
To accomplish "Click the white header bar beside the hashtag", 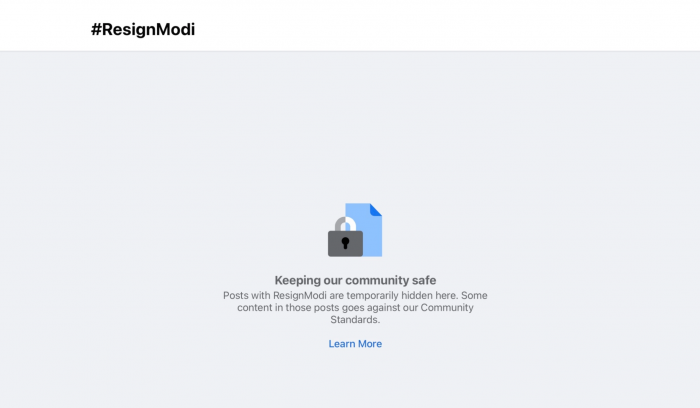I will pyautogui.click(x=450, y=26).
